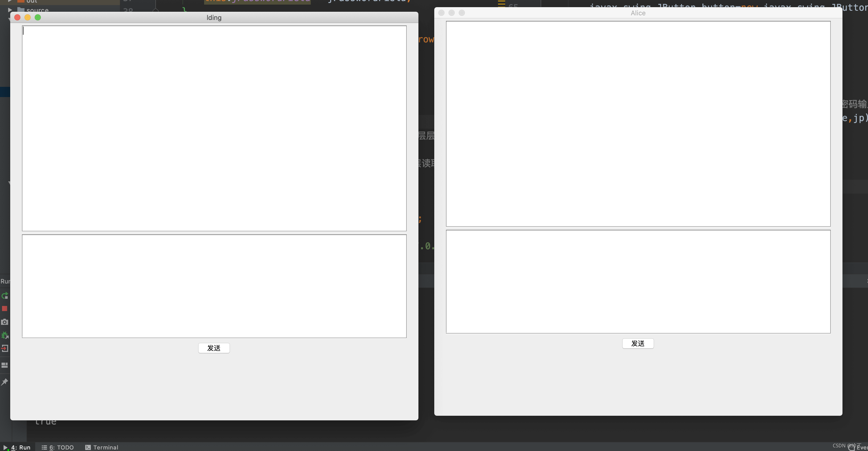The image size is (868, 451).
Task: Maximize the lding window green button
Action: [38, 18]
